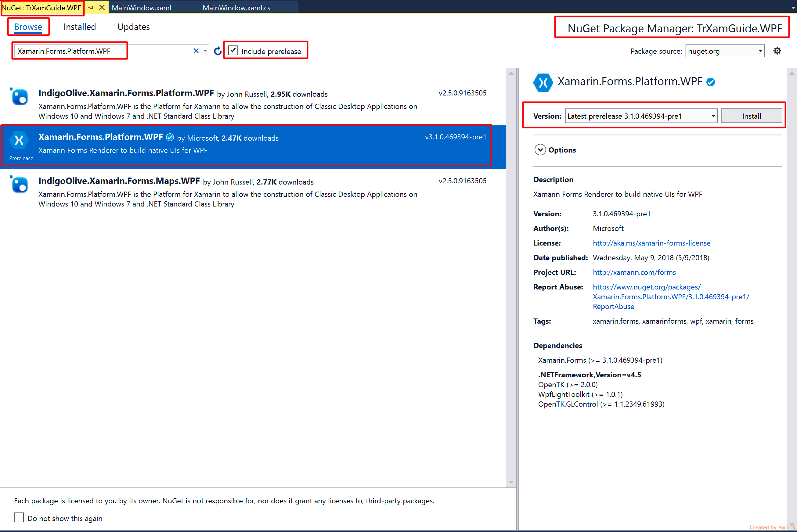Open the MainWindow.xaml.cs tab
Viewport: 797px width, 532px height.
pos(236,8)
